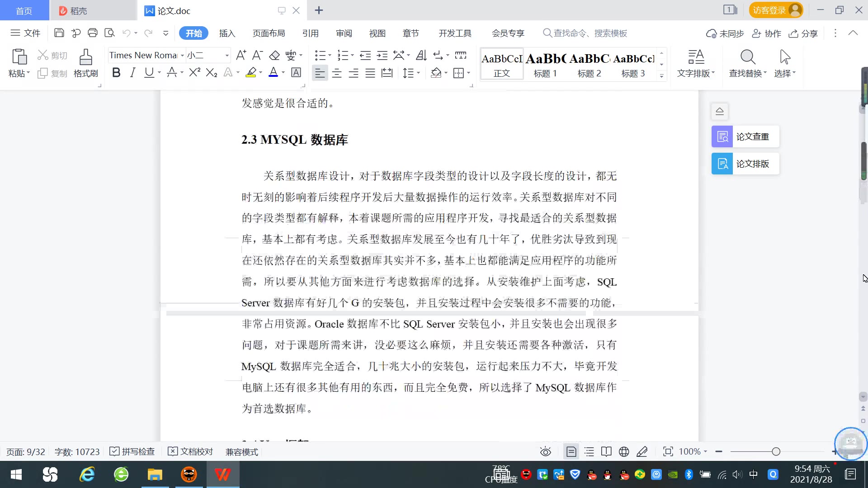Toggle reading mode book icon
This screenshot has height=488, width=868.
pyautogui.click(x=606, y=451)
